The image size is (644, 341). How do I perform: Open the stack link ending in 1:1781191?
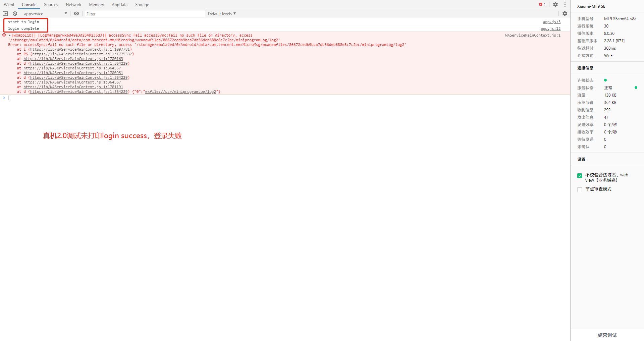click(73, 87)
